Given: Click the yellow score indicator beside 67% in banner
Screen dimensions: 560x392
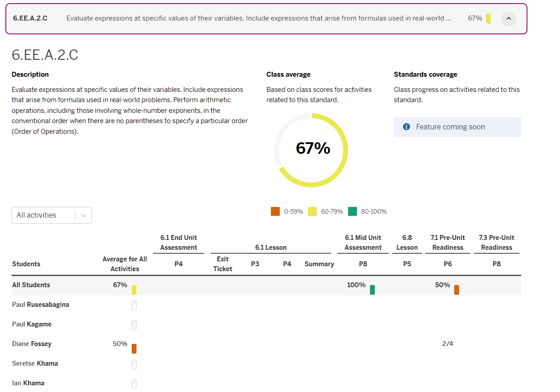Looking at the screenshot, I should click(489, 18).
